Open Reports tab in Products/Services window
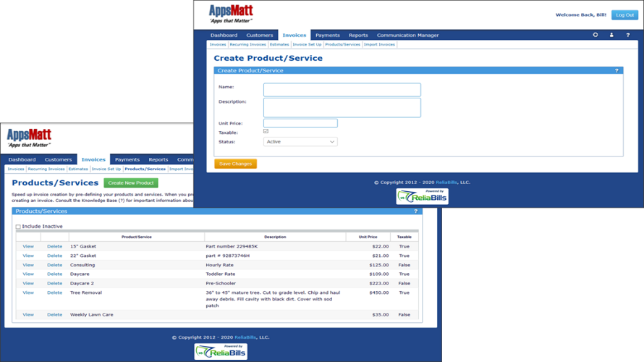 tap(158, 159)
